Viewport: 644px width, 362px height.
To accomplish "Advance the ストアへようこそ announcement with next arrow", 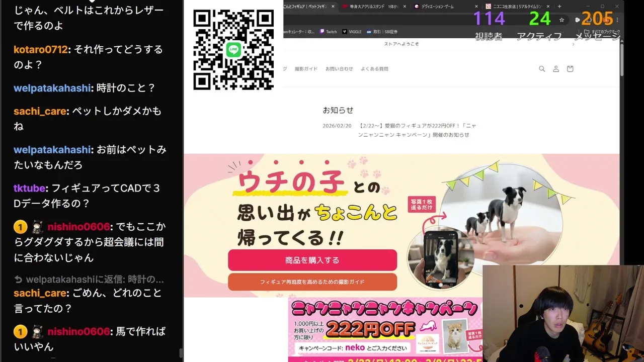I will (x=573, y=44).
